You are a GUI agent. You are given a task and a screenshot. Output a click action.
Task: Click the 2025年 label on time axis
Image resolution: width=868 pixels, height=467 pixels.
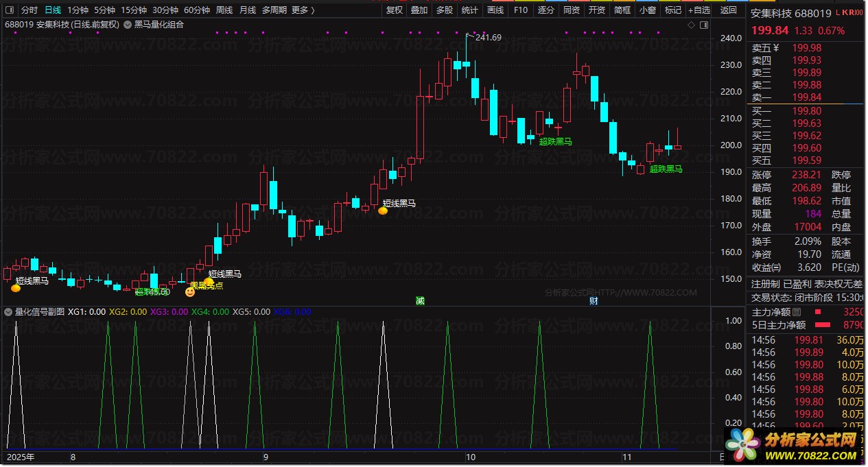pyautogui.click(x=21, y=457)
